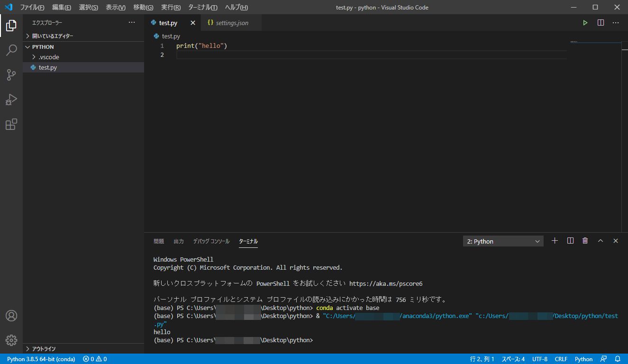Open the Explorer panel ellipsis menu
Image resolution: width=628 pixels, height=364 pixels.
(132, 23)
